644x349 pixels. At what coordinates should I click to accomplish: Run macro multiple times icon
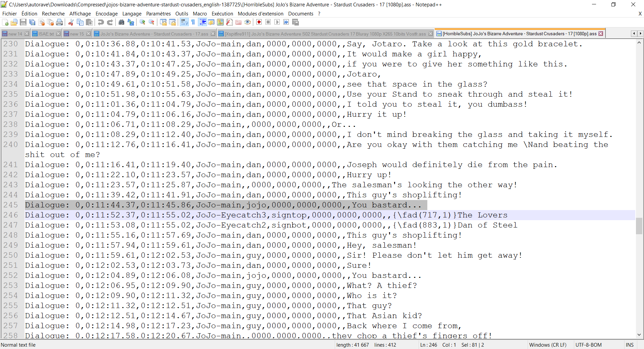click(286, 22)
